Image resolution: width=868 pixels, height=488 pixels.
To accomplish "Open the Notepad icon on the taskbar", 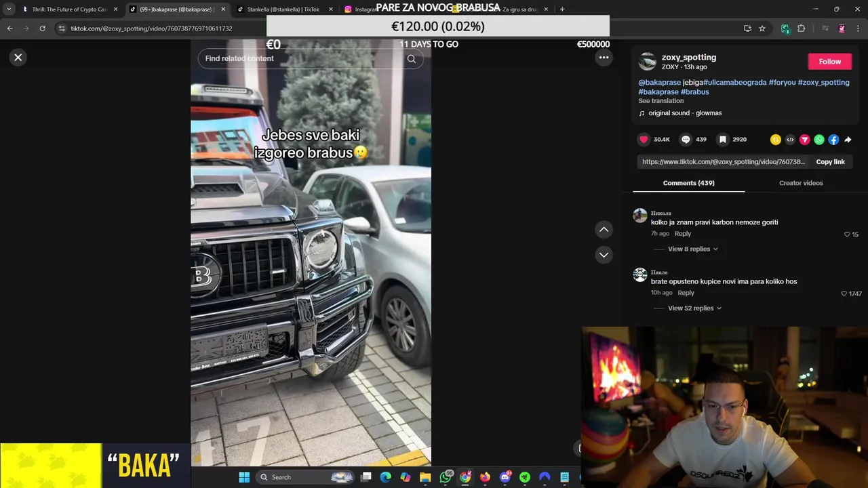I will (x=564, y=477).
